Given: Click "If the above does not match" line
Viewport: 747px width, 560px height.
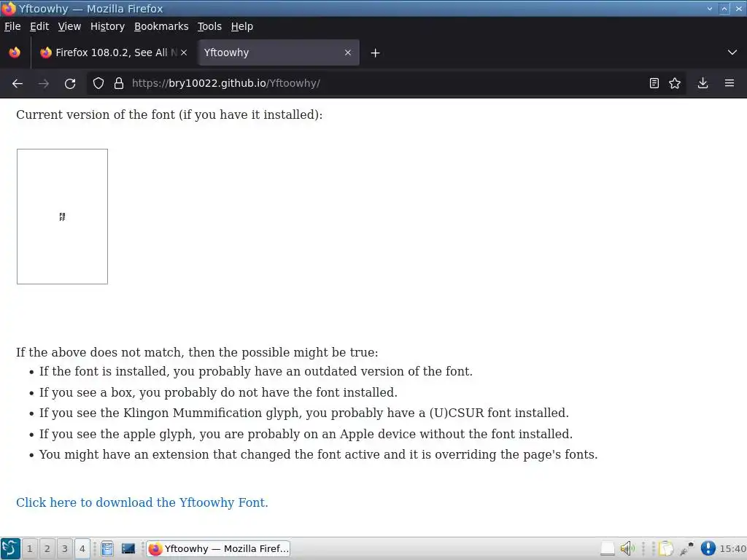Looking at the screenshot, I should [x=197, y=352].
